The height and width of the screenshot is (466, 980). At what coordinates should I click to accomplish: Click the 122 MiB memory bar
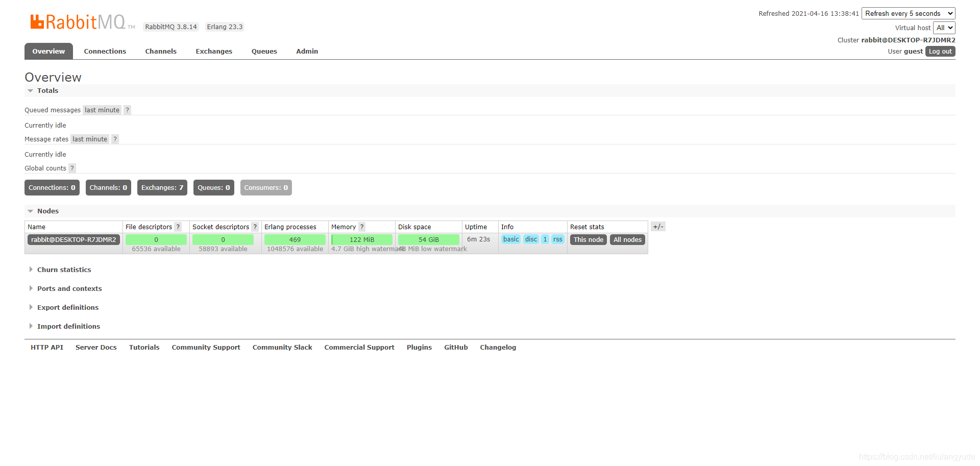[362, 240]
